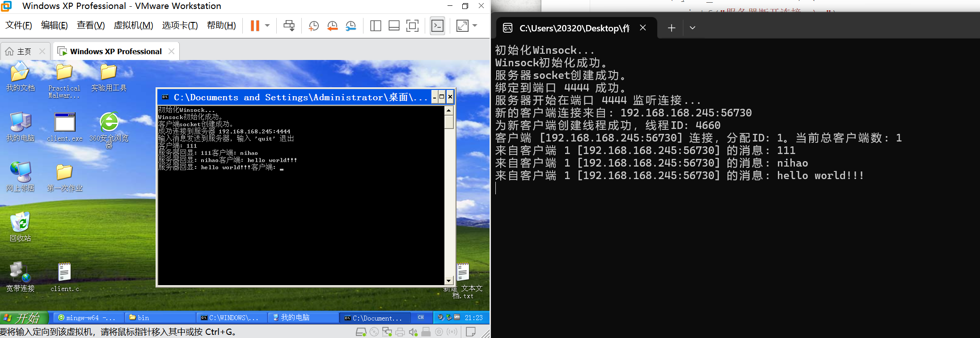
Task: Click the XP cmd window scroll-down arrow
Action: [x=449, y=281]
